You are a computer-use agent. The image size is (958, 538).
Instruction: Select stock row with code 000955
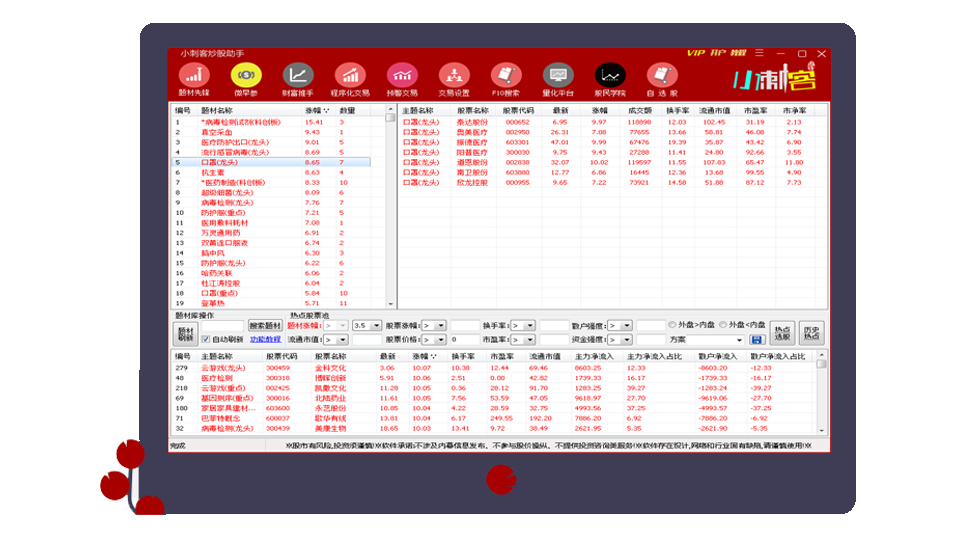(613, 183)
